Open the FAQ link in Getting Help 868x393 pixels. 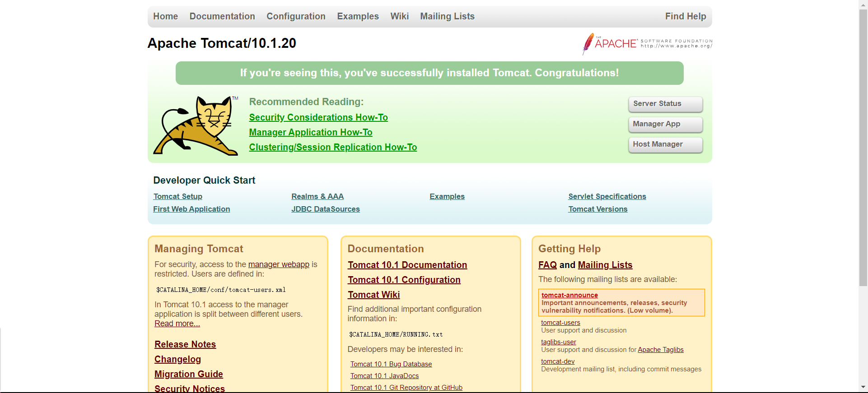point(547,265)
